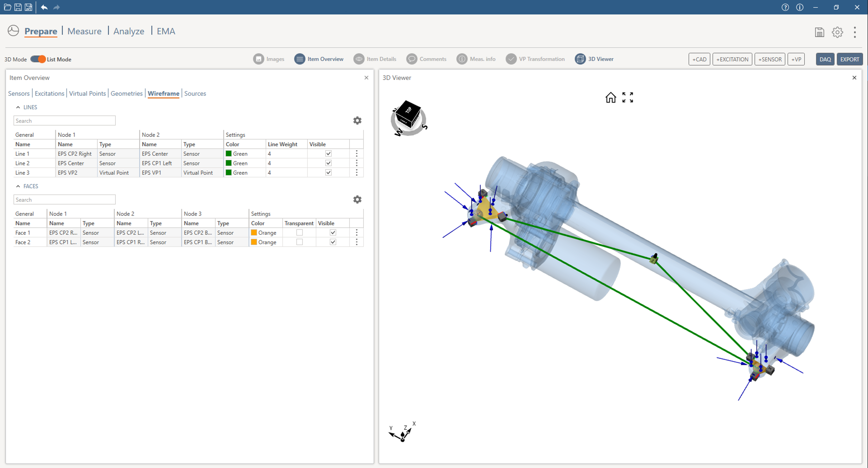Switch to the Geometries tab
The width and height of the screenshot is (868, 468).
point(126,94)
